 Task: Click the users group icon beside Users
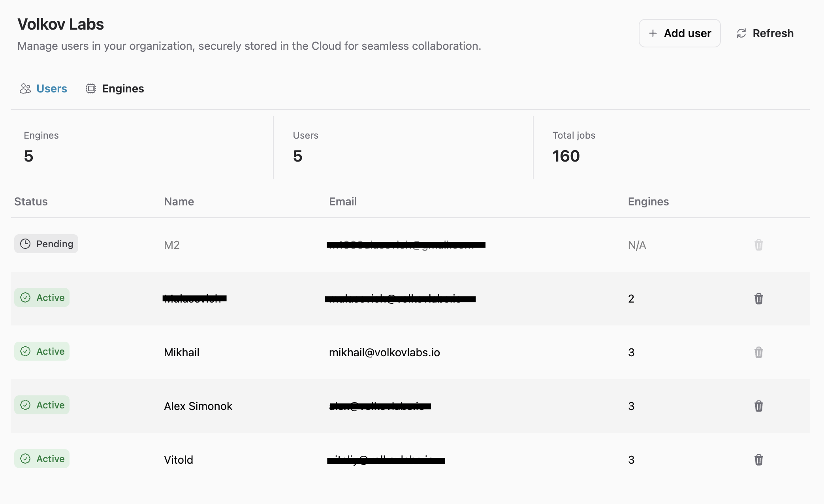25,88
